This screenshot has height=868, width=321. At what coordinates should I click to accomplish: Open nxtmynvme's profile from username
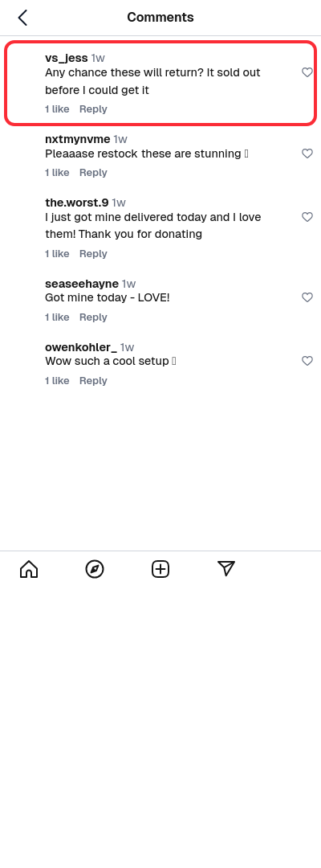coord(77,139)
